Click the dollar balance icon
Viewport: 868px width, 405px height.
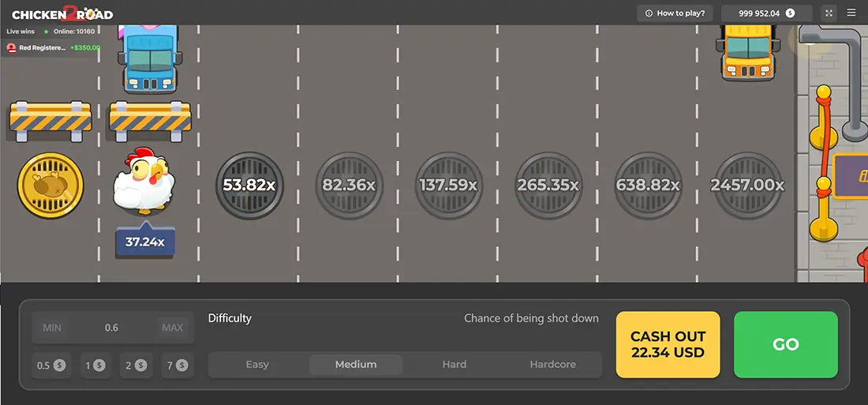(x=788, y=13)
